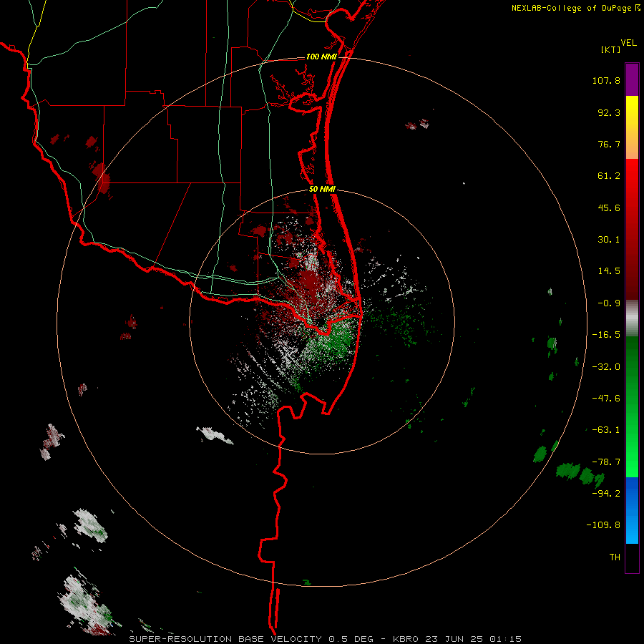Select the 92.3 scale value
This screenshot has width=644, height=644.
click(609, 112)
